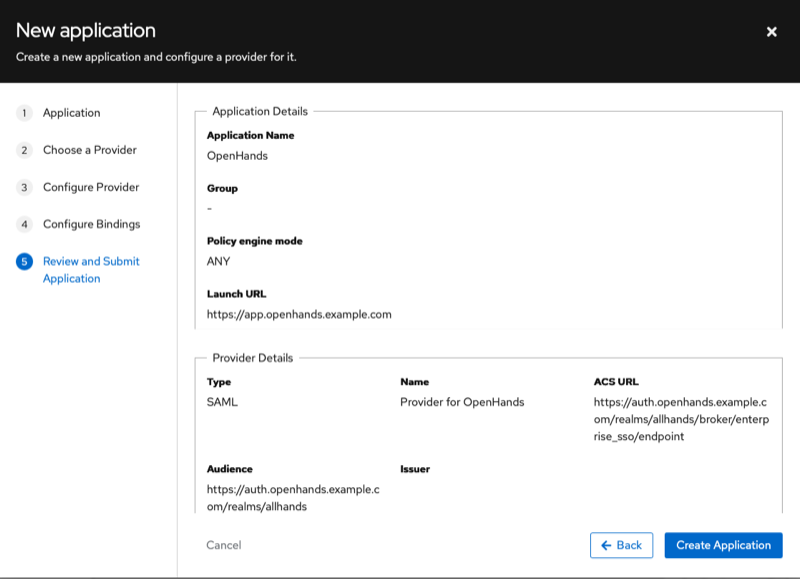
Task: Click the Provider for OpenHands name
Action: 462,402
